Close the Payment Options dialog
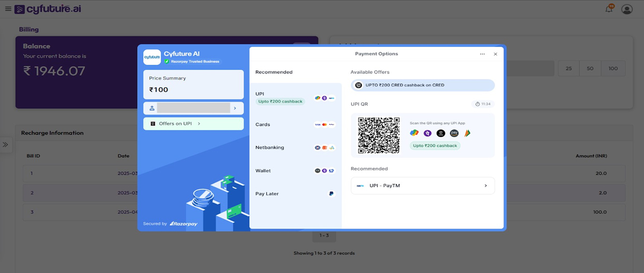 (496, 54)
